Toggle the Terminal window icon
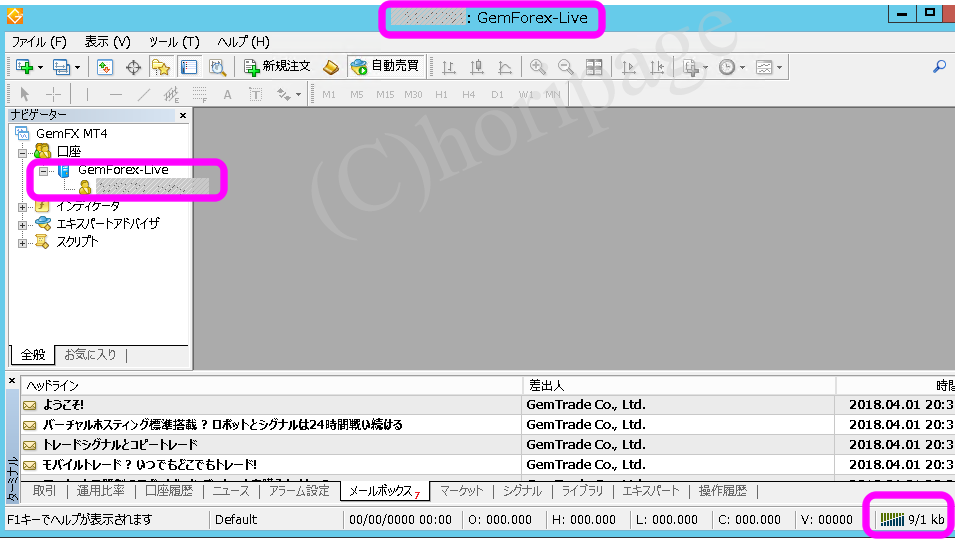Image resolution: width=955 pixels, height=539 pixels. point(189,67)
